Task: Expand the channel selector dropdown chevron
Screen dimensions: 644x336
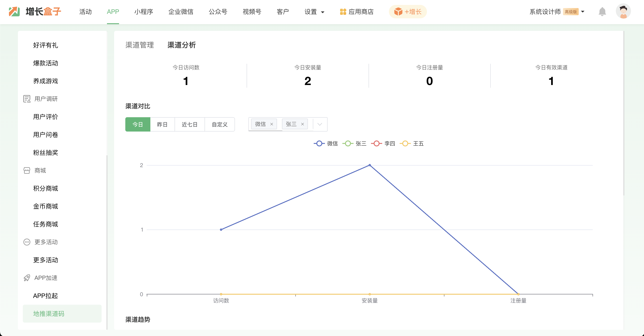Action: click(x=320, y=124)
